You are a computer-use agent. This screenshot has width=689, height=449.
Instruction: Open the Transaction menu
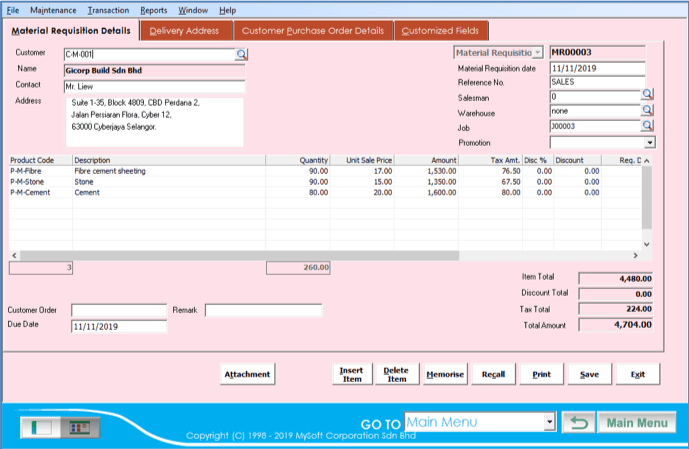109,10
